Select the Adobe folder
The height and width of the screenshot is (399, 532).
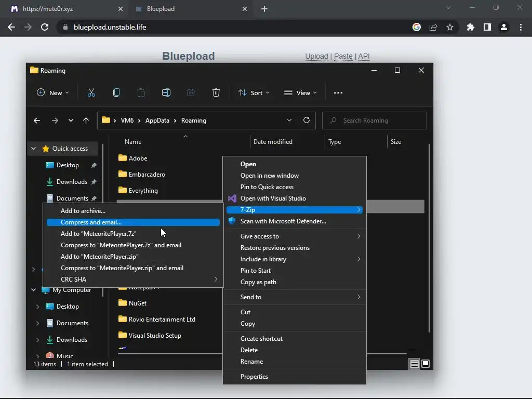138,158
